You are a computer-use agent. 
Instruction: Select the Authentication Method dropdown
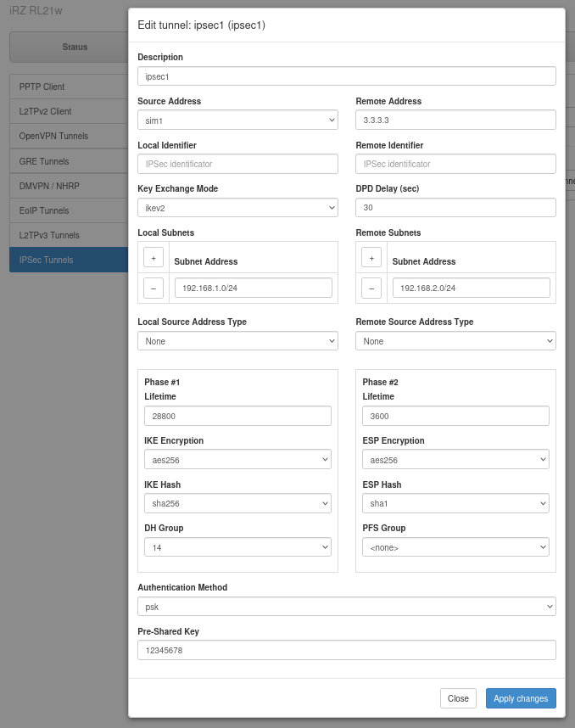(346, 607)
